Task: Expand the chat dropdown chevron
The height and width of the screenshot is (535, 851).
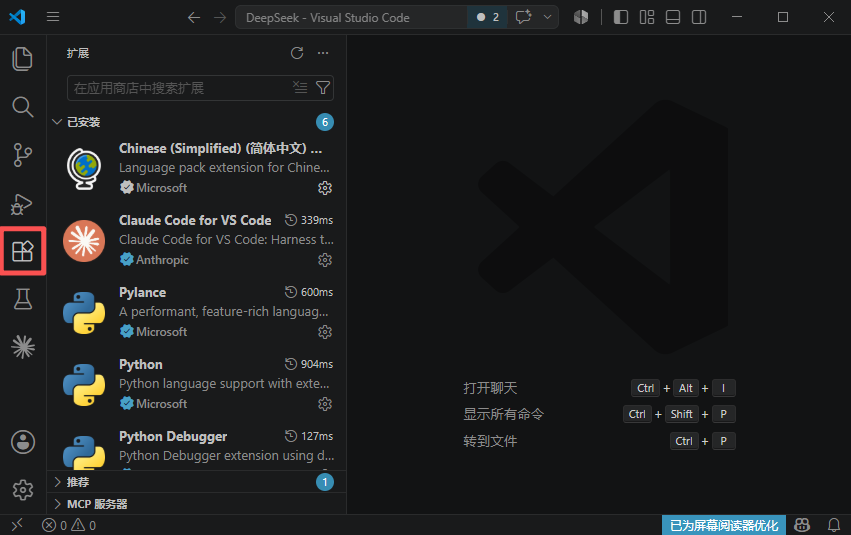Action: pyautogui.click(x=548, y=17)
